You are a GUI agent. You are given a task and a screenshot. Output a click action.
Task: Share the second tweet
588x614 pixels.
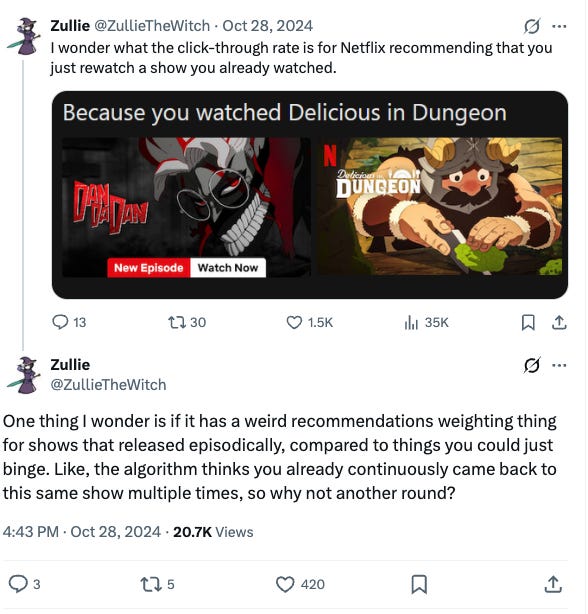(553, 584)
